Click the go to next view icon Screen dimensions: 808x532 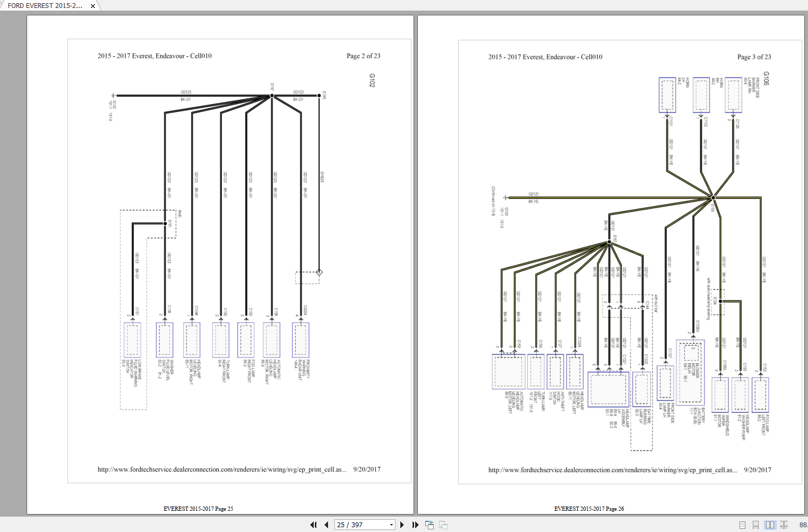coord(443,525)
